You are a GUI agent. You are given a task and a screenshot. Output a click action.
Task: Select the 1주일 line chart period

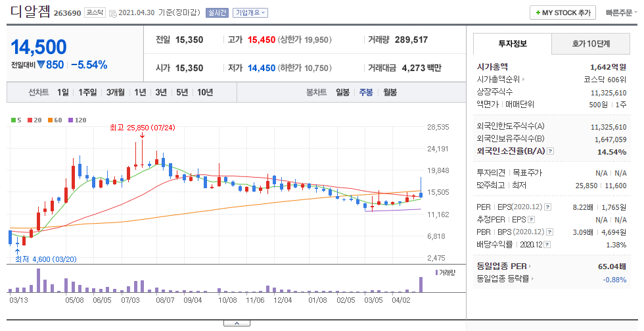(87, 93)
